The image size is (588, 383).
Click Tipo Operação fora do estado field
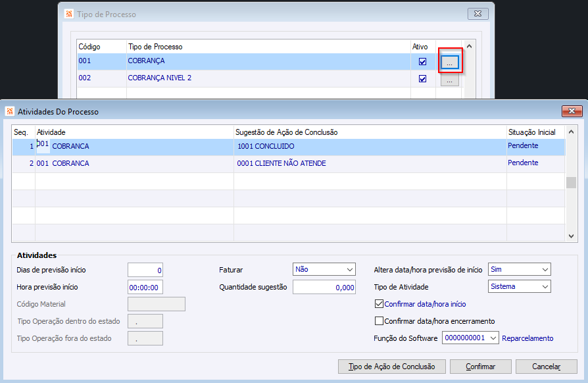145,338
